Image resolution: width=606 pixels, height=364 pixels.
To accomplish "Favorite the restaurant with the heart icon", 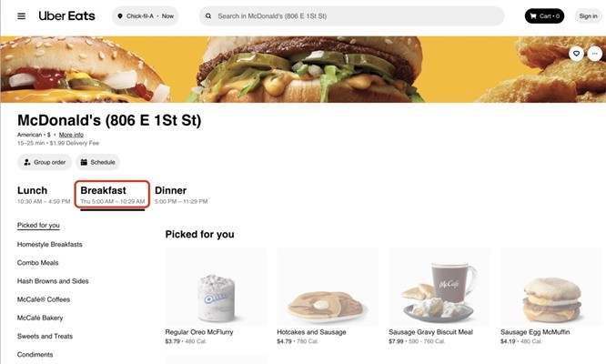I will point(576,54).
